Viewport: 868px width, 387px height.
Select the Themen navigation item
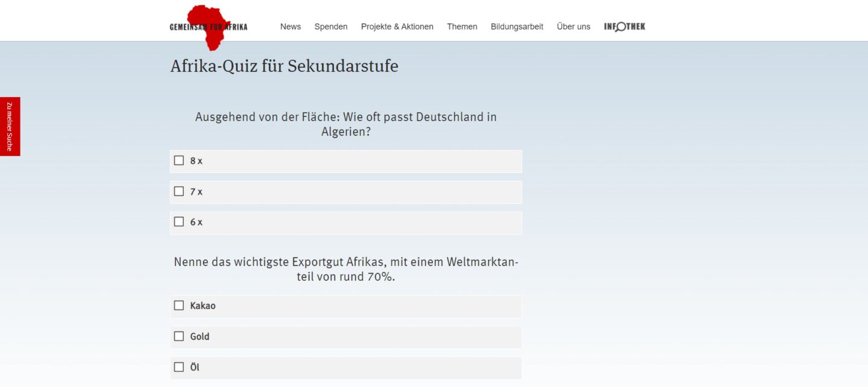(x=462, y=27)
